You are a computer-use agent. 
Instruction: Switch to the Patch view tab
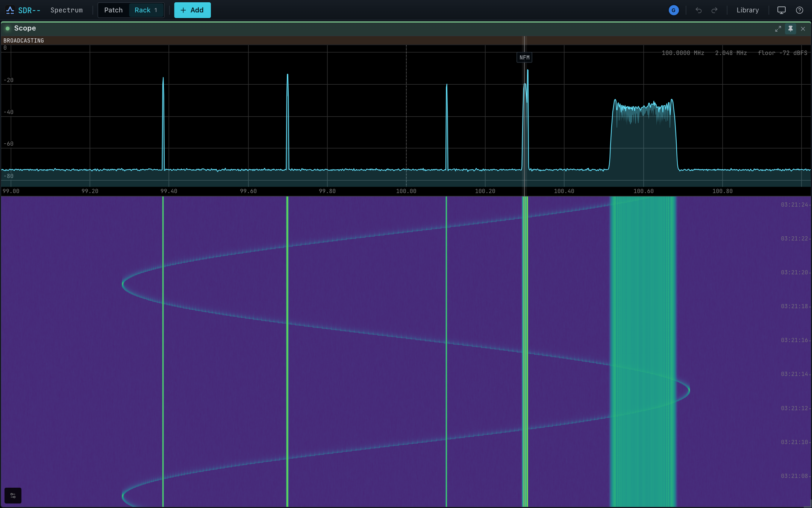pyautogui.click(x=114, y=10)
